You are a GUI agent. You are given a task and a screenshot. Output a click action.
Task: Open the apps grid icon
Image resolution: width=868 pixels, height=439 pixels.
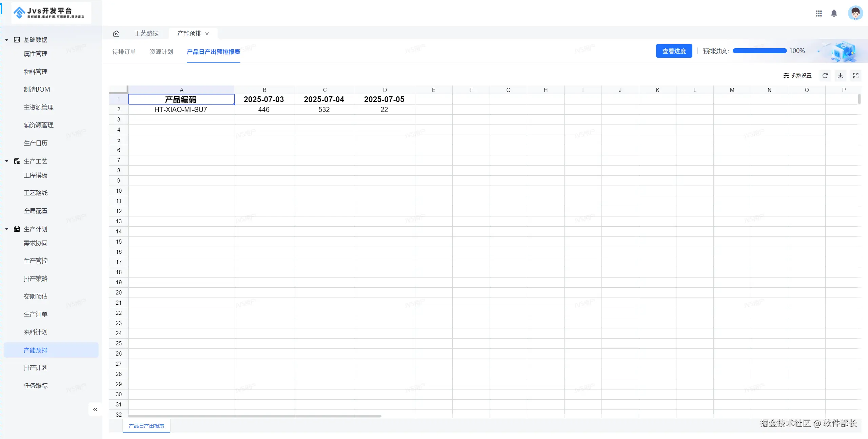[x=818, y=13]
